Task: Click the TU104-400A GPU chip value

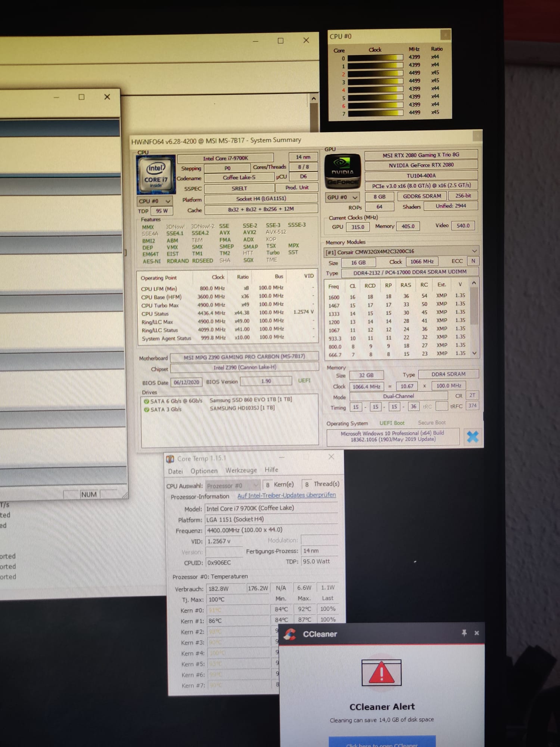Action: 421,175
